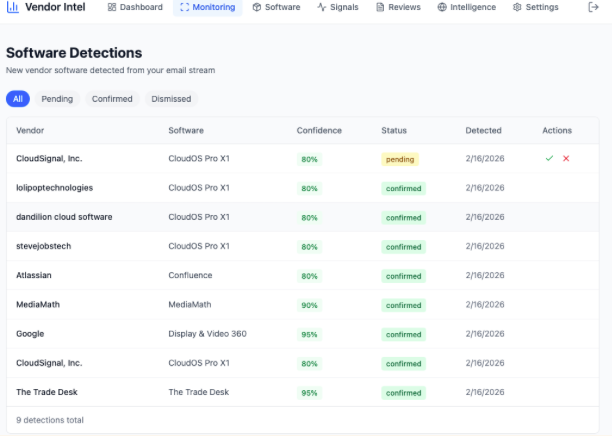
Task: Click the Status column header
Action: 394,130
